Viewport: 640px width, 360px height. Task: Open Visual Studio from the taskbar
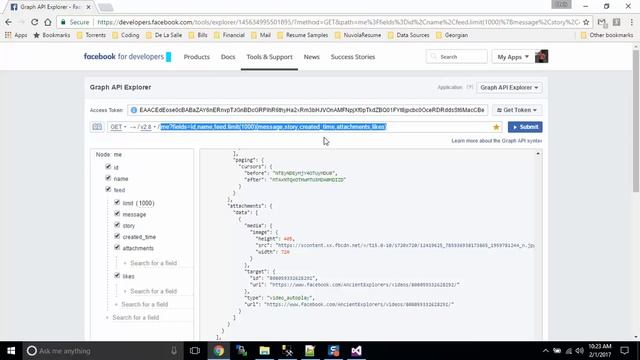pyautogui.click(x=356, y=351)
